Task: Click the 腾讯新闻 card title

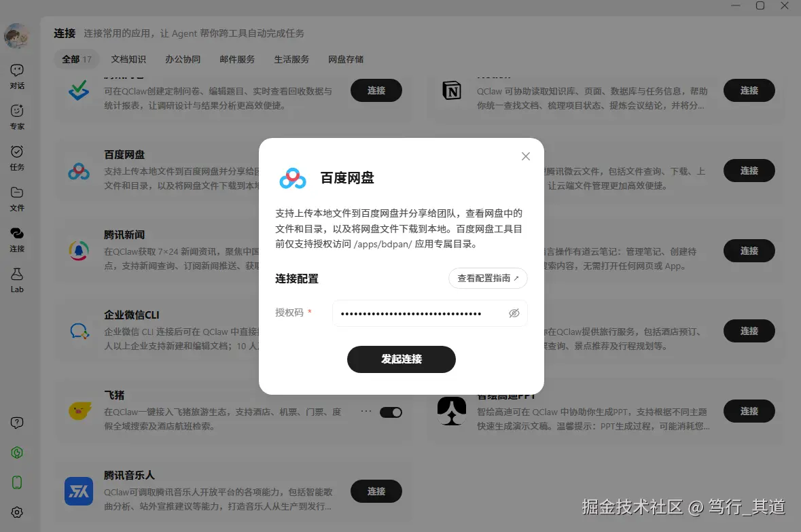Action: click(124, 235)
